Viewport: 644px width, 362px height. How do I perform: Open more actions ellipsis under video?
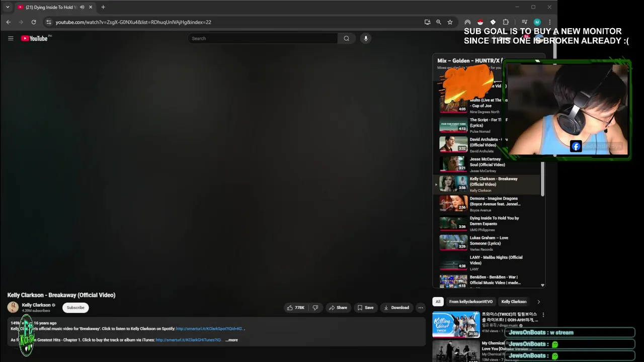(421, 308)
